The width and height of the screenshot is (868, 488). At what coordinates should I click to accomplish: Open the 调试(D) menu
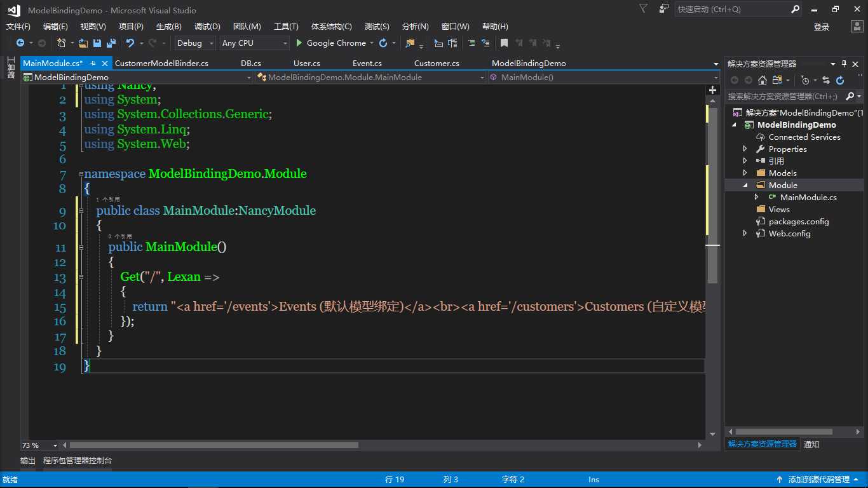[x=207, y=27]
